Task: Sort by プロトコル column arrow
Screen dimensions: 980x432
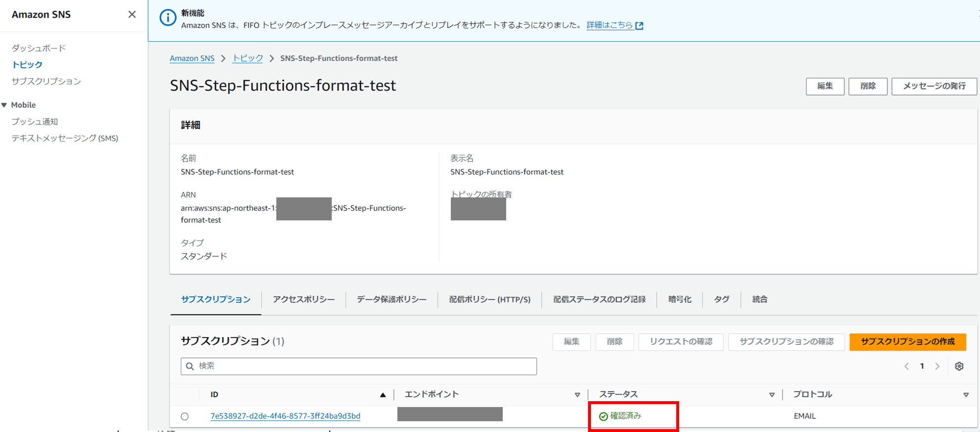Action: pos(966,395)
